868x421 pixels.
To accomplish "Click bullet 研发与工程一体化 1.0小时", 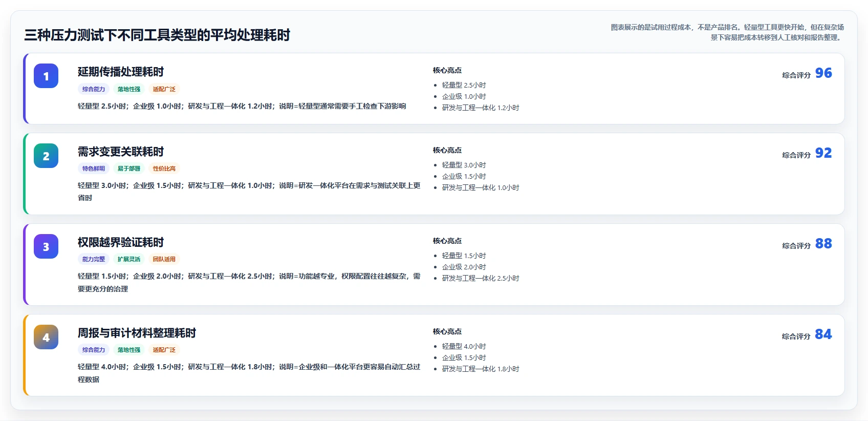I will coord(481,187).
